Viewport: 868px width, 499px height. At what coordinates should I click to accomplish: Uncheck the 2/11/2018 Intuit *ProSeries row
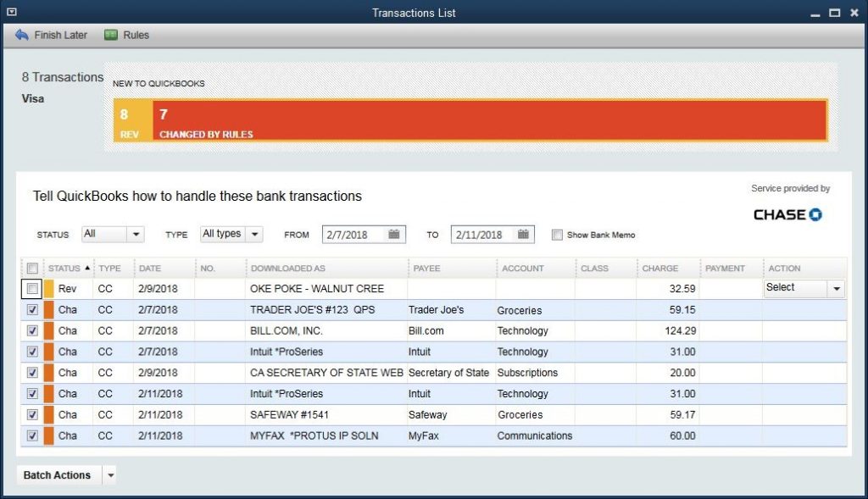(x=33, y=394)
